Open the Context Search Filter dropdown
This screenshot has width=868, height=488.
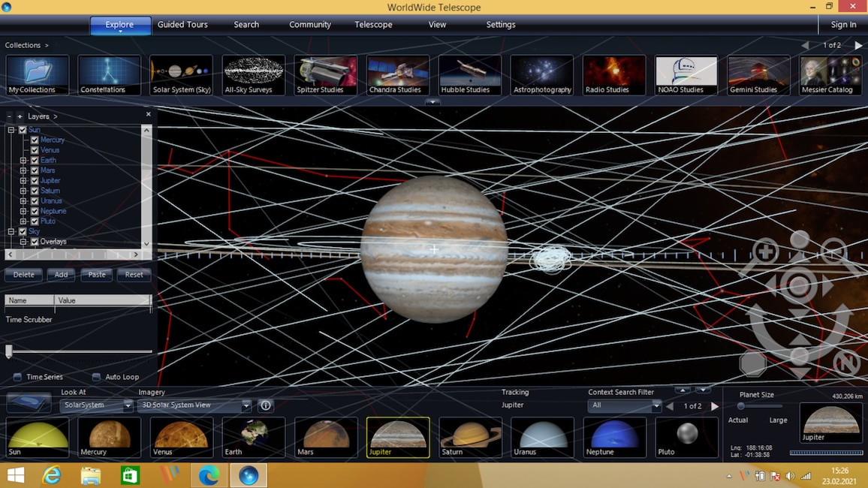625,405
